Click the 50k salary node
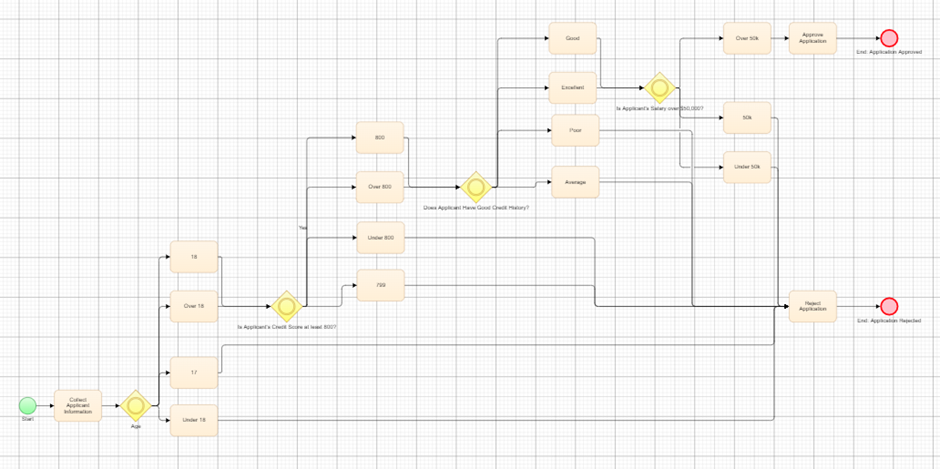 tap(747, 118)
